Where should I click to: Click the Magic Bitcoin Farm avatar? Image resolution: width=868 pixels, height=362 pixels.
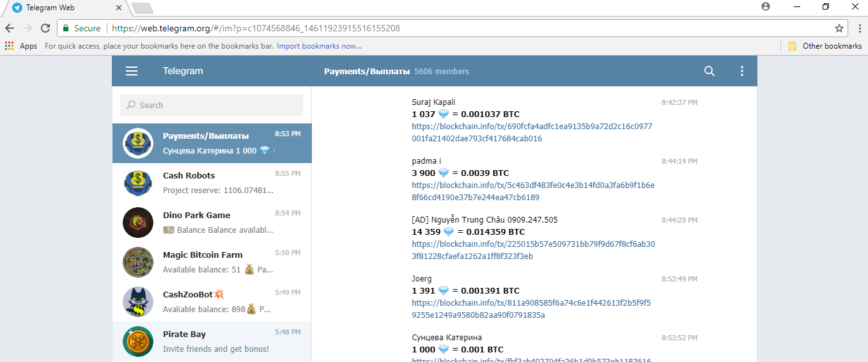138,262
